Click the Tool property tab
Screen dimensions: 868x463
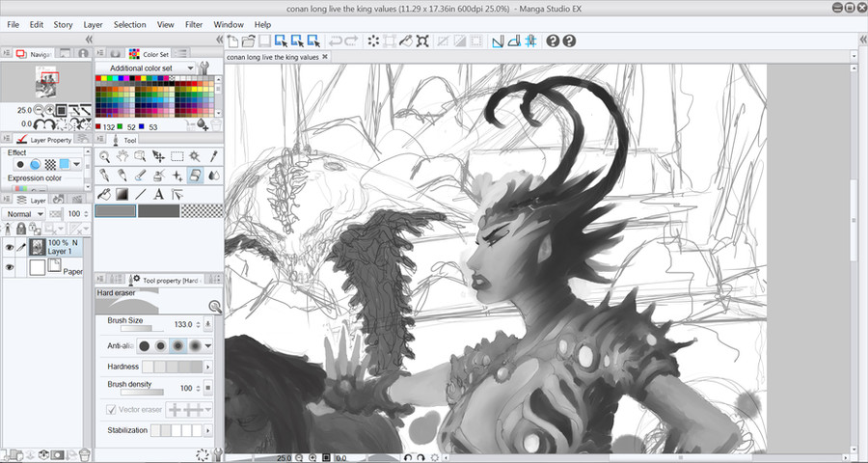coord(166,281)
